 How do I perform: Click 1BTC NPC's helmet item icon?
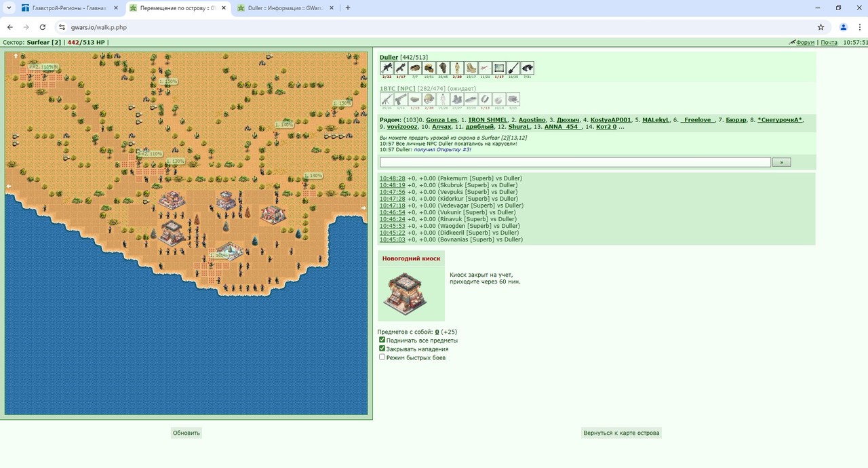(x=429, y=99)
